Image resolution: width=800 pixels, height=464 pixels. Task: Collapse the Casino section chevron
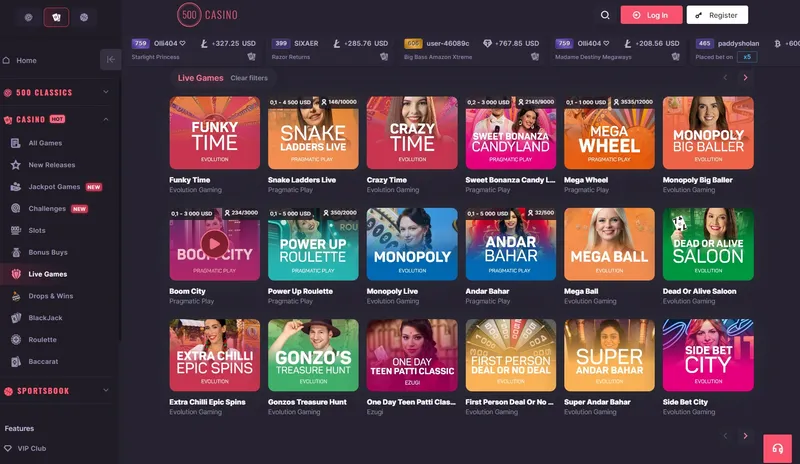(106, 119)
